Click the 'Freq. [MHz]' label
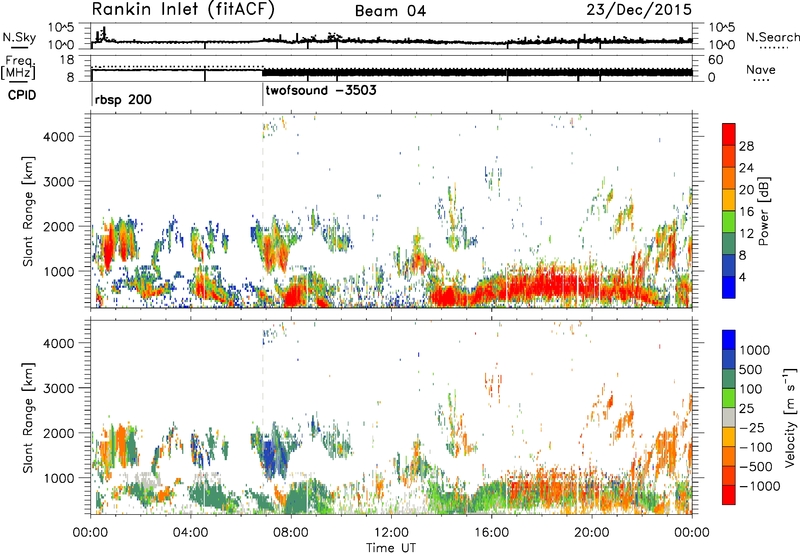800x554 pixels. [x=18, y=67]
